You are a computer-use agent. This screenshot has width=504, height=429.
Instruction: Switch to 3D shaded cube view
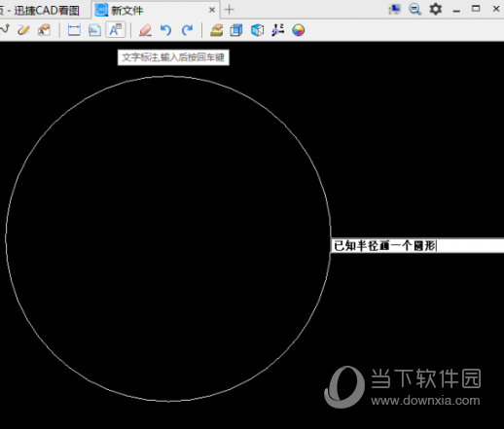[x=258, y=30]
